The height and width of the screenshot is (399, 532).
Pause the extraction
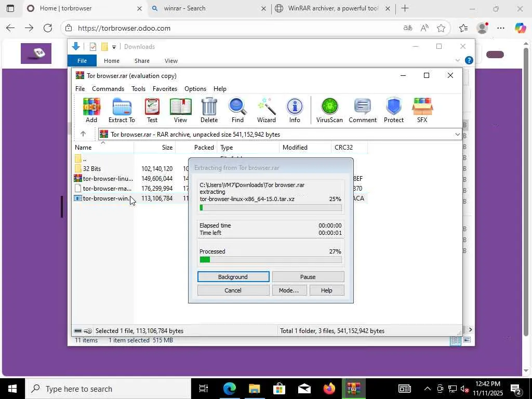coord(308,277)
